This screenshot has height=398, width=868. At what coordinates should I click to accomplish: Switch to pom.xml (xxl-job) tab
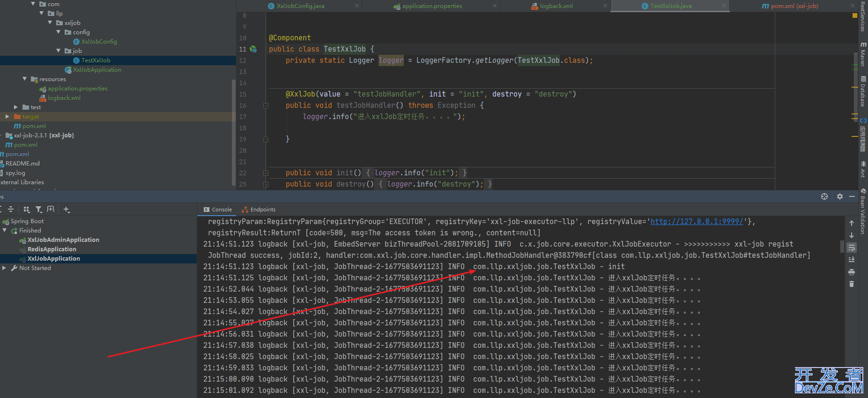coord(794,6)
